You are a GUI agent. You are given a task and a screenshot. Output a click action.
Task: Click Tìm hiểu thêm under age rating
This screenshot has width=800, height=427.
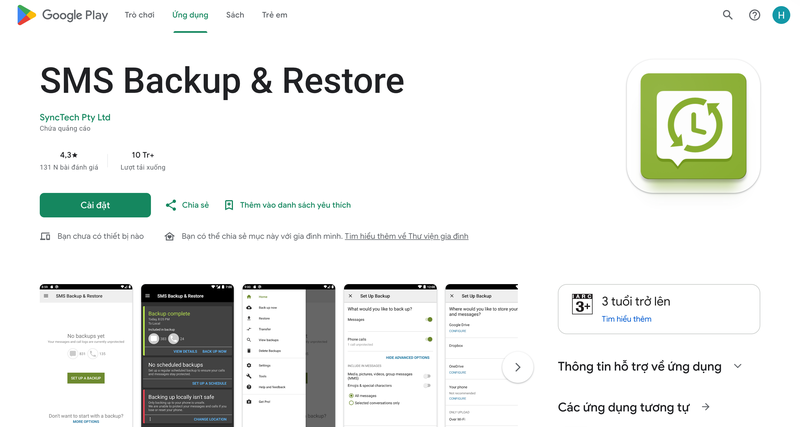(627, 319)
